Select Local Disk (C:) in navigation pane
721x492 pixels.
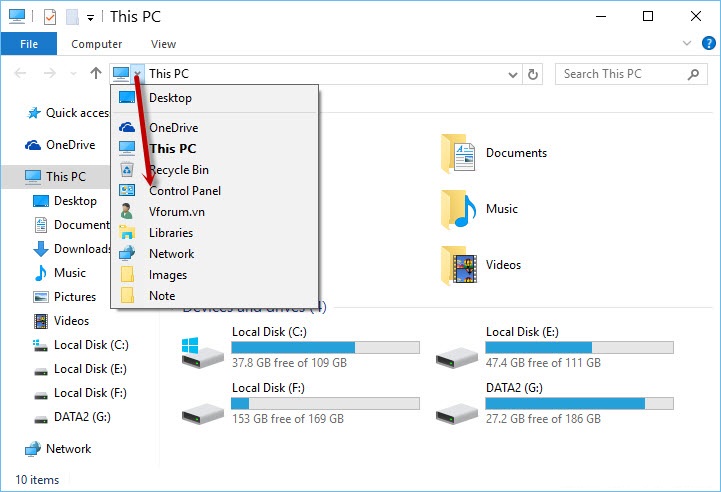tap(80, 345)
